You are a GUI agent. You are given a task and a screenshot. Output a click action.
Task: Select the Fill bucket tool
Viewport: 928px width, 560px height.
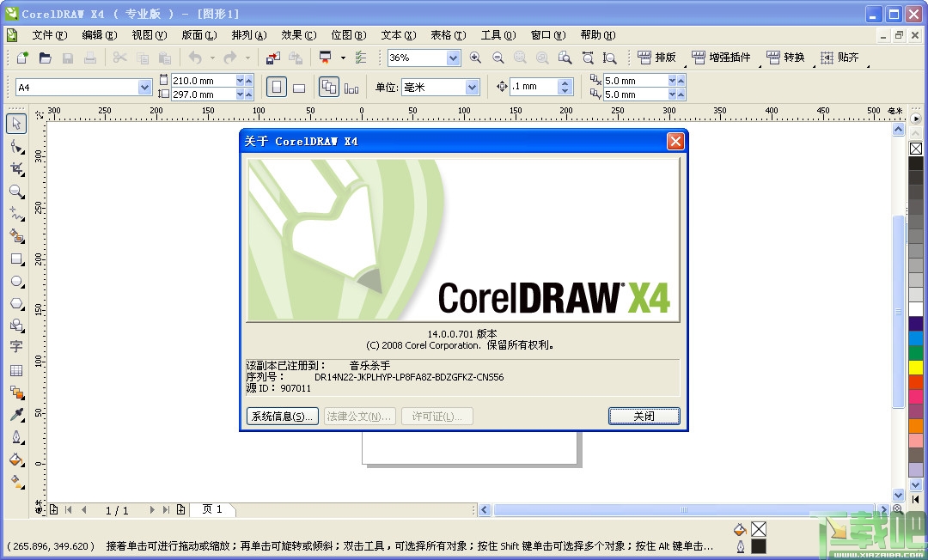tap(16, 460)
